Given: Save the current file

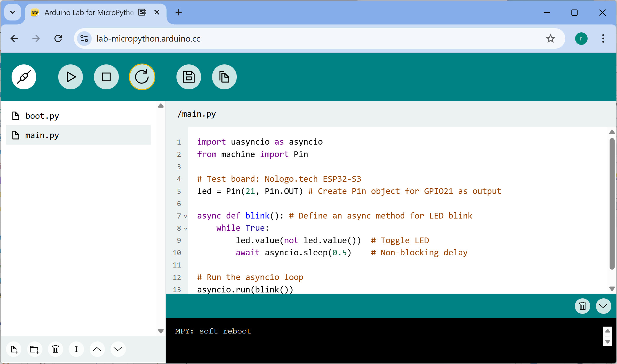Looking at the screenshot, I should coord(189,77).
